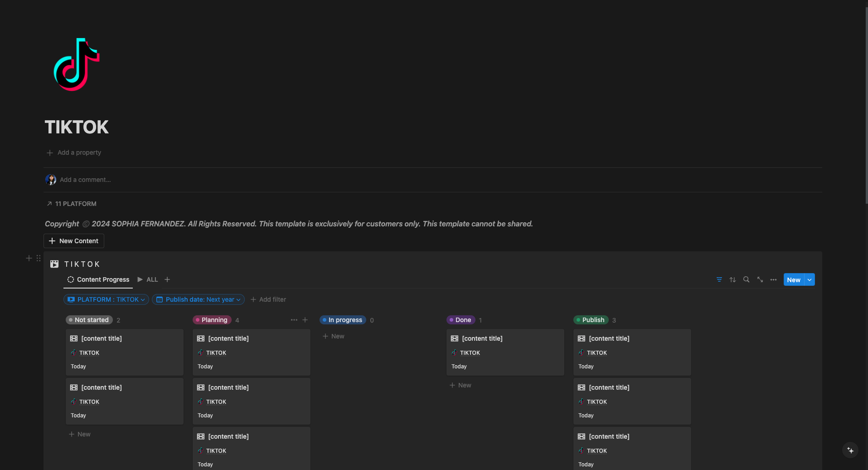Click the expand full-page icon in database toolbar
Viewport: 868px width, 470px height.
[760, 279]
